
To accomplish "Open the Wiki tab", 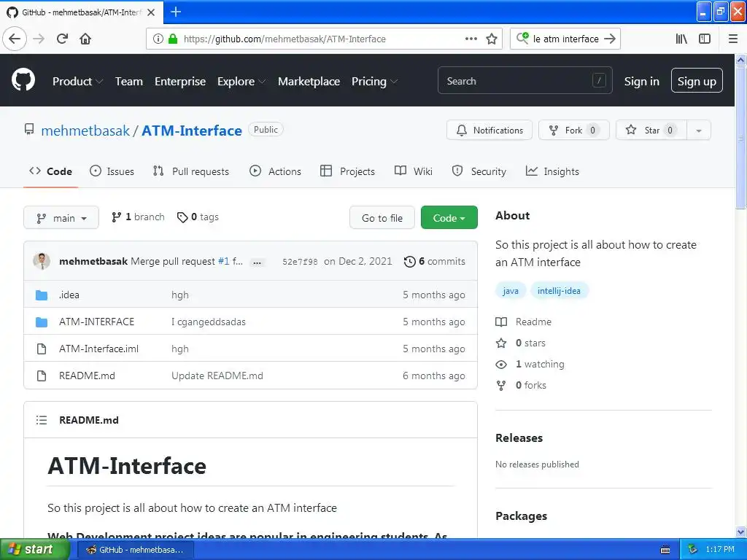I will [414, 171].
